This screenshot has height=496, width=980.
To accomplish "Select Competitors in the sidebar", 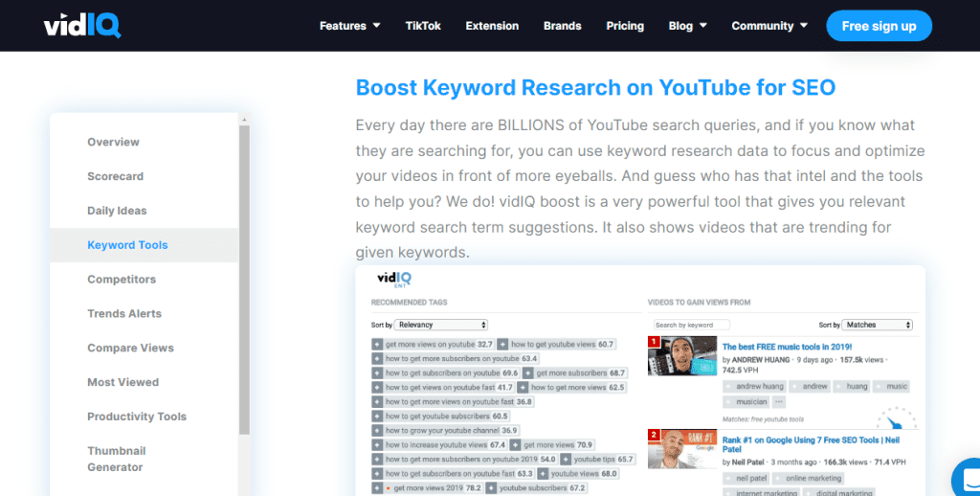I will click(122, 280).
